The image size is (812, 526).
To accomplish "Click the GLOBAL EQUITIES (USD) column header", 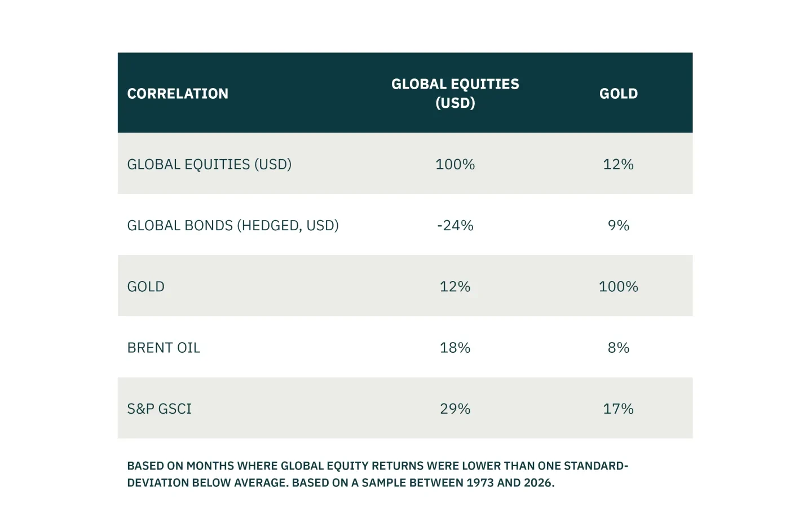I will pyautogui.click(x=455, y=94).
